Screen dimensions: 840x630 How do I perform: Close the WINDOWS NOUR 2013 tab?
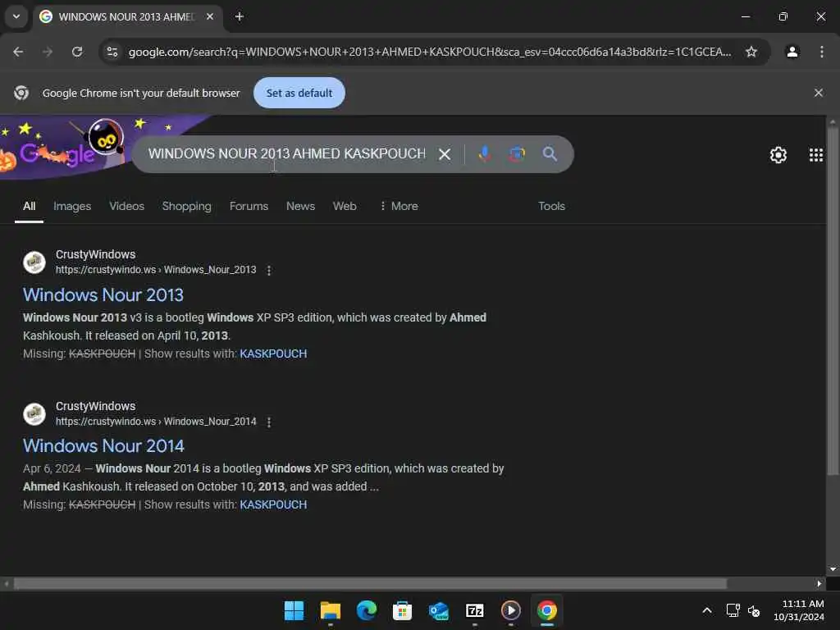210,16
